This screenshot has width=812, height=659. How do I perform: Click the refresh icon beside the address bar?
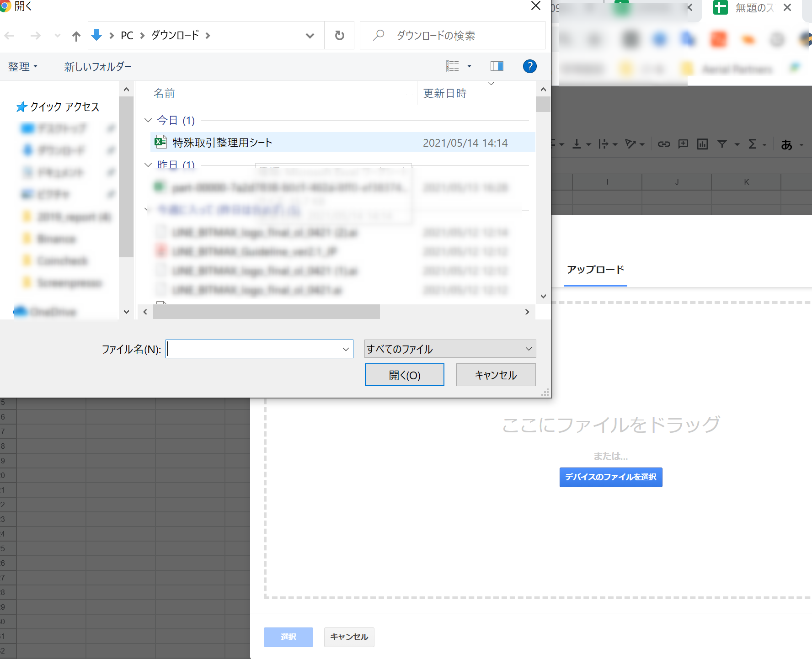pos(339,36)
